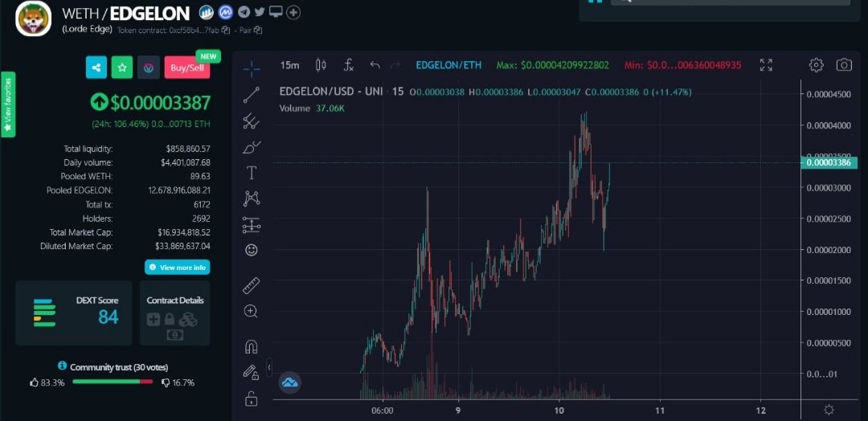Click the Min price label

coord(682,65)
